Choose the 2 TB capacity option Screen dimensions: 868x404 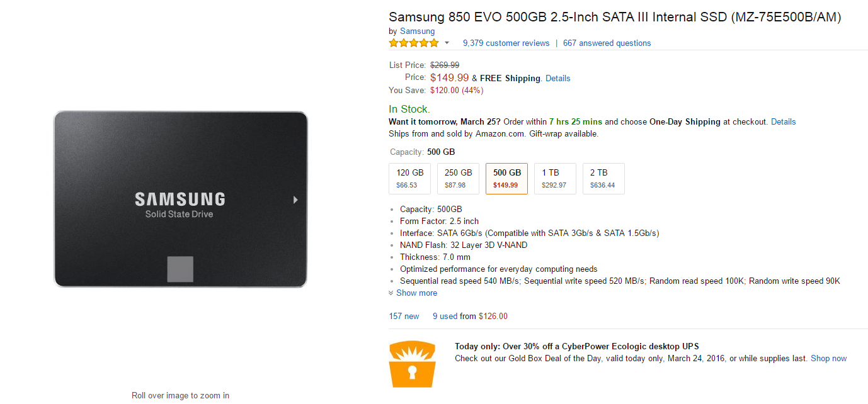click(603, 179)
